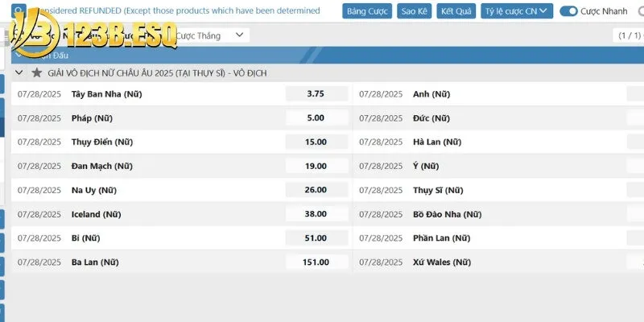Image resolution: width=644 pixels, height=322 pixels.
Task: Select odds 26.00 for Na Uy (Nữ)
Action: [316, 190]
